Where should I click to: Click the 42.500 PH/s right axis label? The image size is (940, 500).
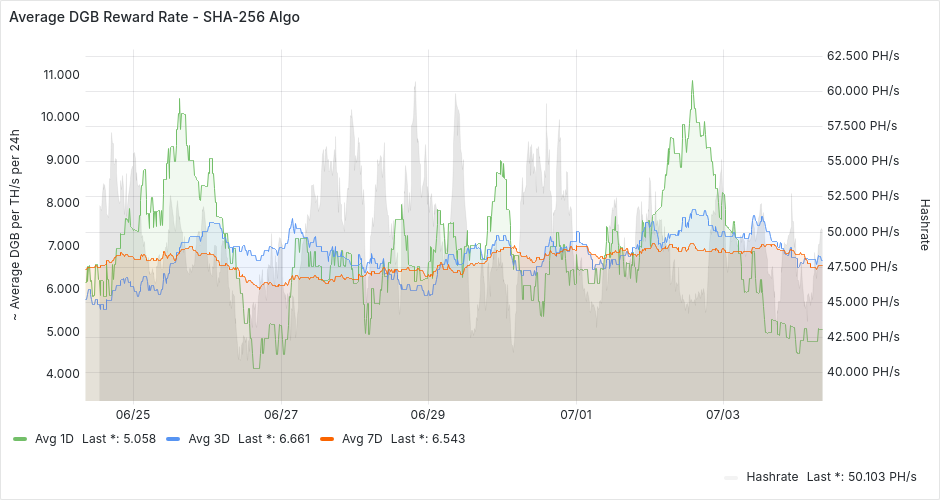(x=863, y=336)
